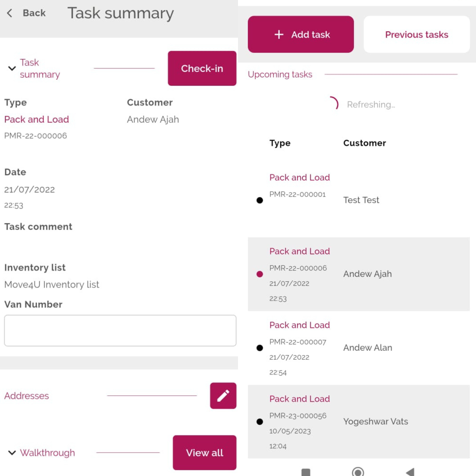Tap the Android square recents icon

pos(306,472)
